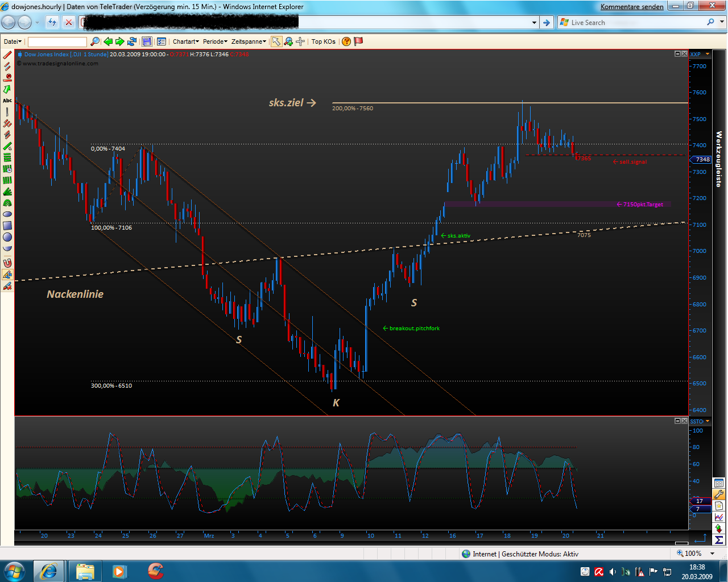Click the Live Search box
This screenshot has width=728, height=582.
636,23
